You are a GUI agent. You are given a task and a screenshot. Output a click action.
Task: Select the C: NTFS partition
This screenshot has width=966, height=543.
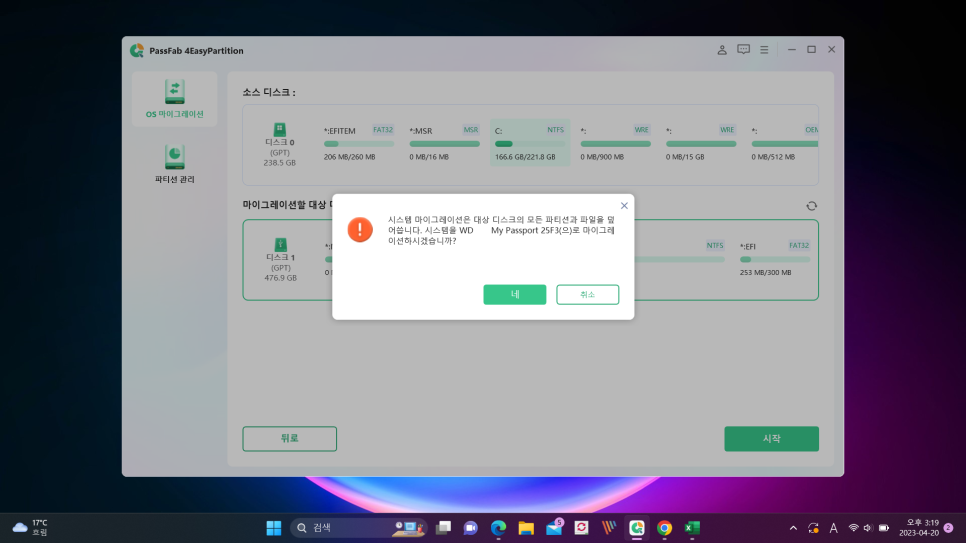(530, 142)
